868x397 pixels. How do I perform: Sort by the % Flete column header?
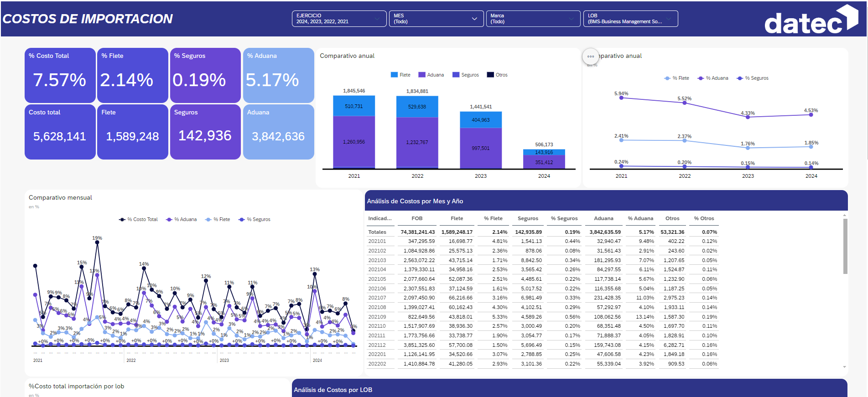[493, 218]
